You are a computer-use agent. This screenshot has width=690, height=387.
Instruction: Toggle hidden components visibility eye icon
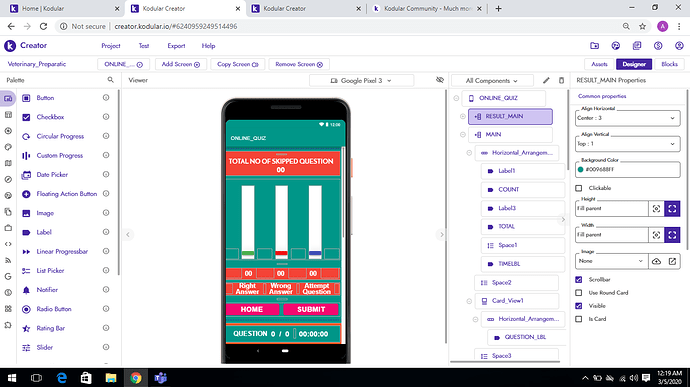click(440, 80)
